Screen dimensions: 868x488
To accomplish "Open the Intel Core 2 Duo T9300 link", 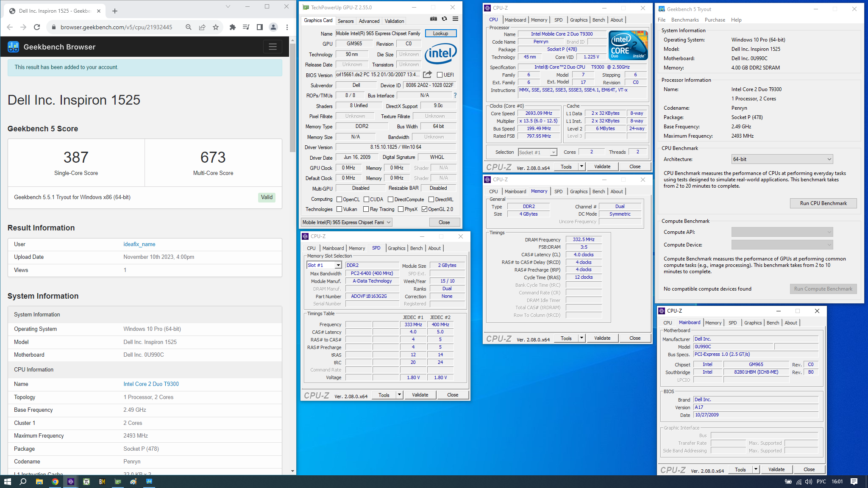I will click(x=151, y=384).
